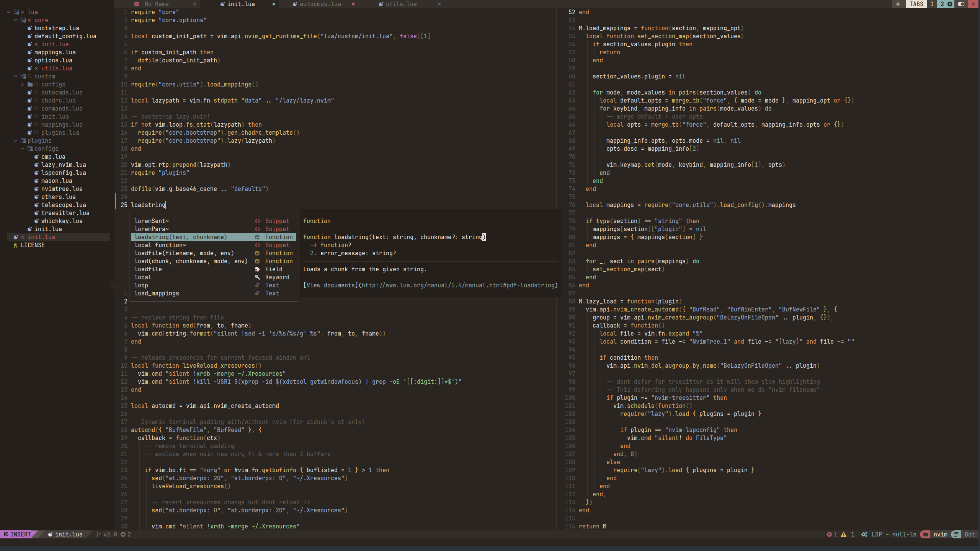Click the lua icon beside nvimtree.lua
The image size is (980, 551).
[36, 189]
